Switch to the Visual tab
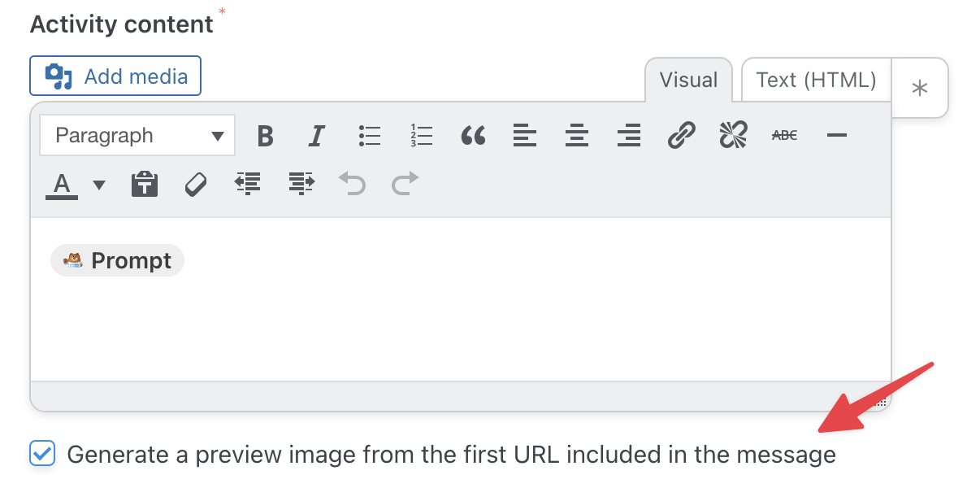The height and width of the screenshot is (488, 980). (x=688, y=80)
